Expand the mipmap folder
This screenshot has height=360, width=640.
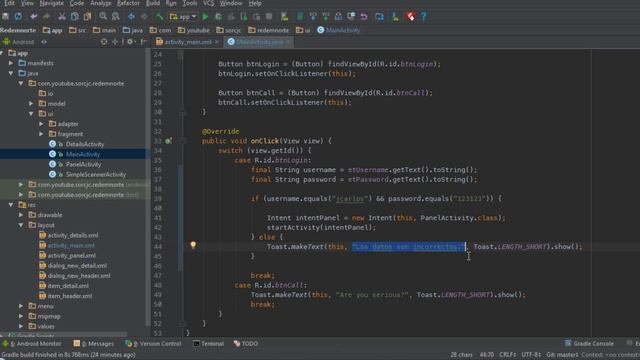[x=21, y=316]
